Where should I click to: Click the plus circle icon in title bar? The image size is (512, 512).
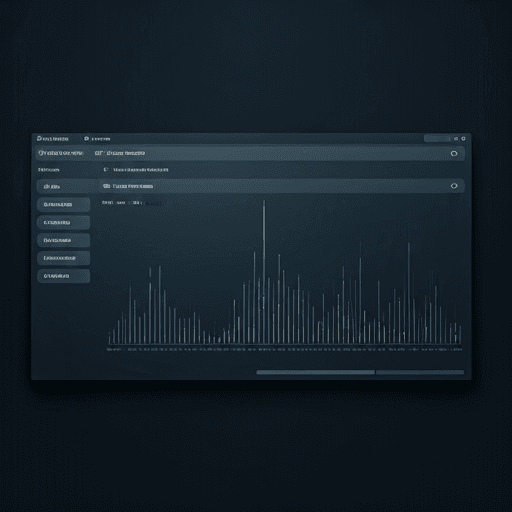(463, 139)
